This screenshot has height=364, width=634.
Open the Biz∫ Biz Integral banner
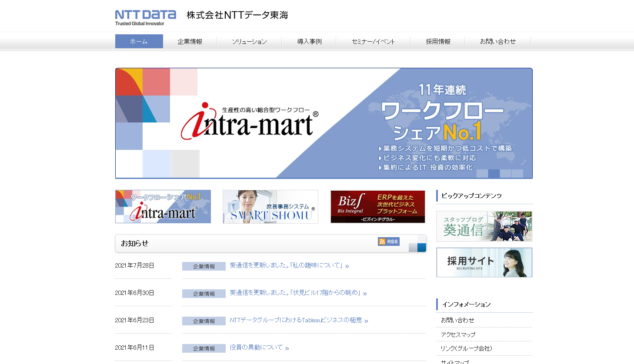click(377, 206)
